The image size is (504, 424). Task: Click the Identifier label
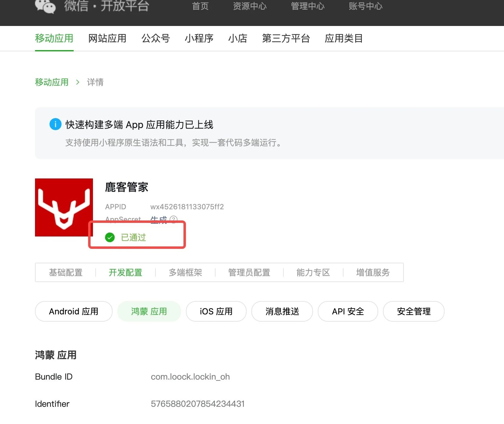pyautogui.click(x=52, y=404)
